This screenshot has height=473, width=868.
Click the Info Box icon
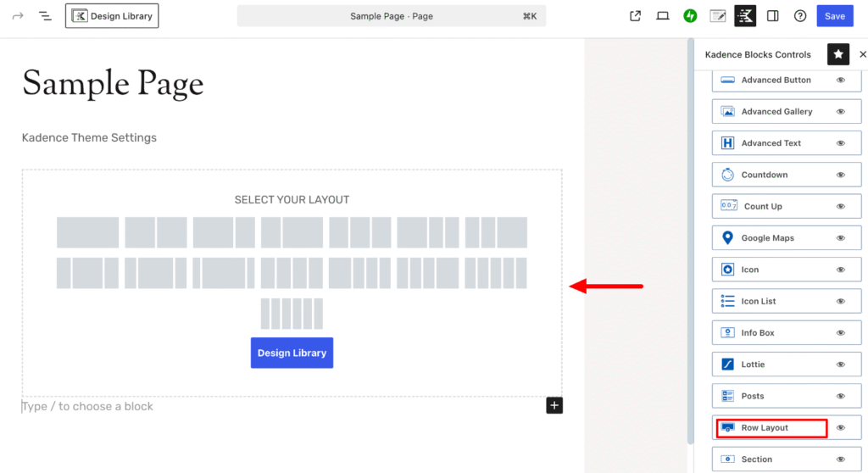click(727, 332)
